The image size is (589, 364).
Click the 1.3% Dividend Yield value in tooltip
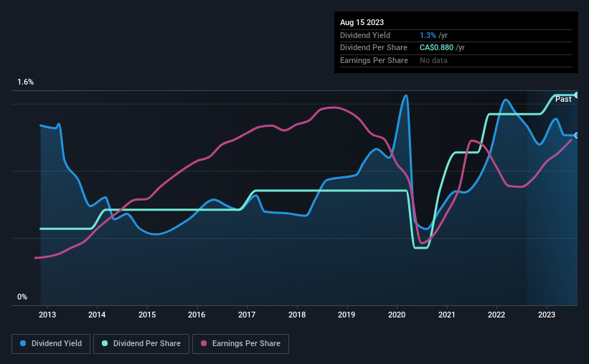pos(428,35)
